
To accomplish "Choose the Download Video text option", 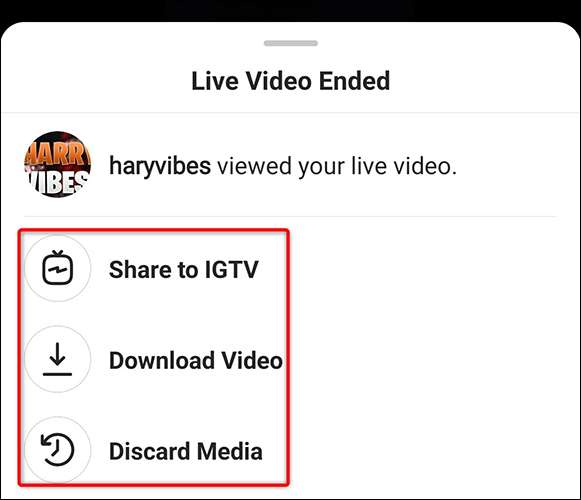I will (196, 360).
